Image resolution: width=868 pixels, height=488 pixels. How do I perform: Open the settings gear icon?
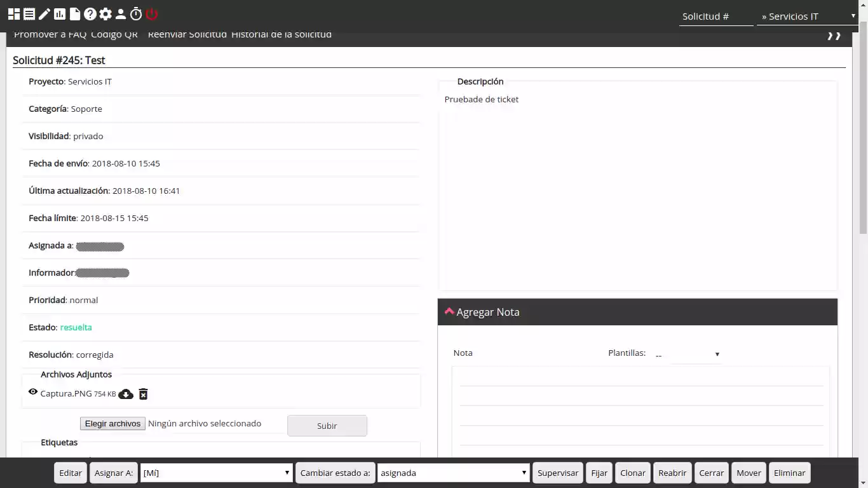[x=105, y=13]
